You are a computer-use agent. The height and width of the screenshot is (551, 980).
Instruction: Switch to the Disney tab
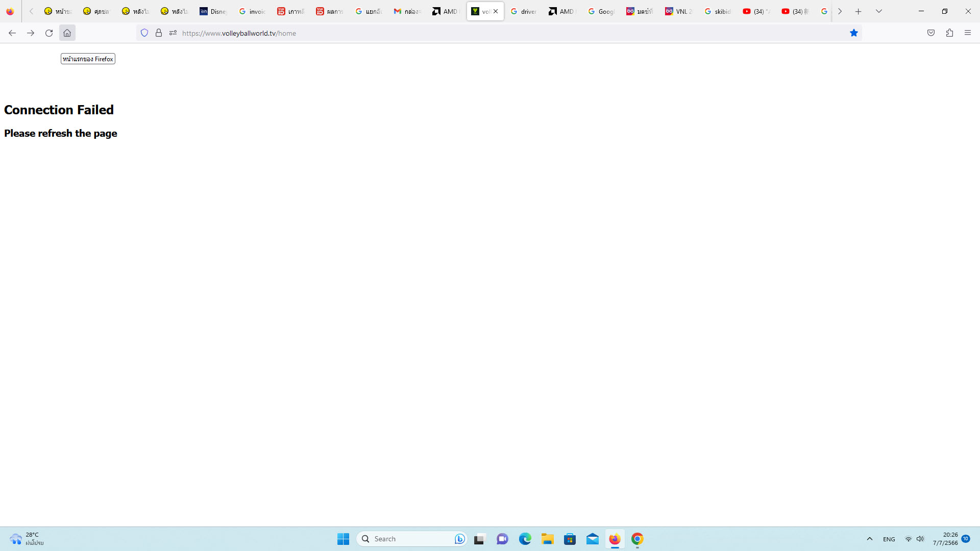[x=213, y=11]
